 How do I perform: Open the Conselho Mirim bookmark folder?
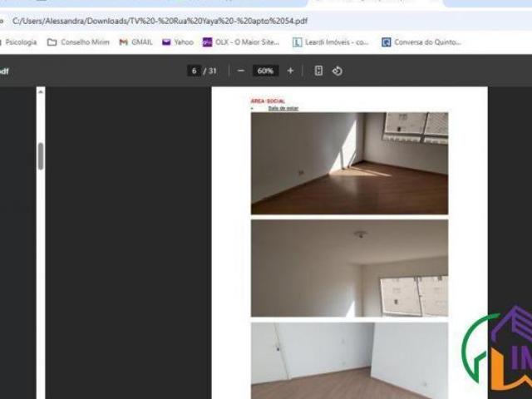coord(78,42)
